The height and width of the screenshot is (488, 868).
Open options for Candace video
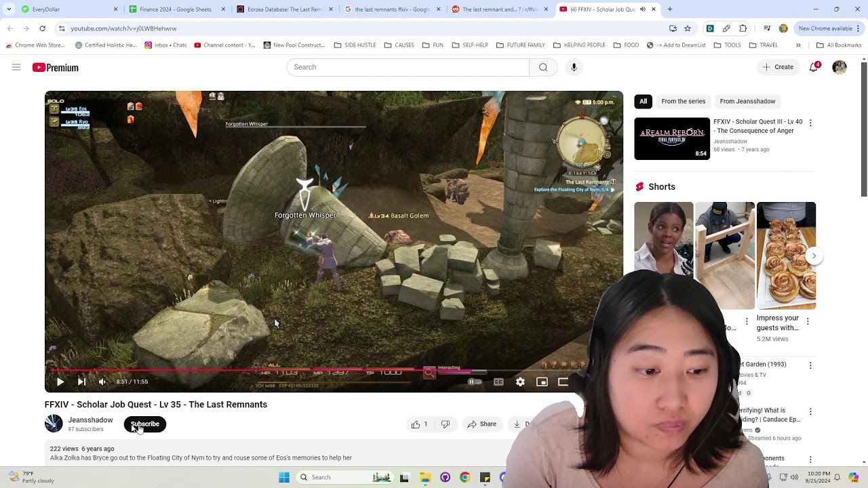(810, 412)
